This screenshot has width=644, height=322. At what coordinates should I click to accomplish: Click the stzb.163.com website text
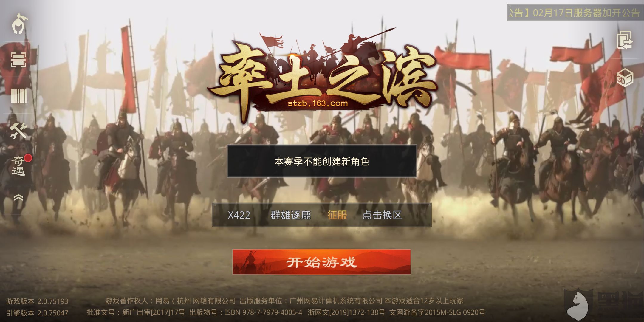318,103
